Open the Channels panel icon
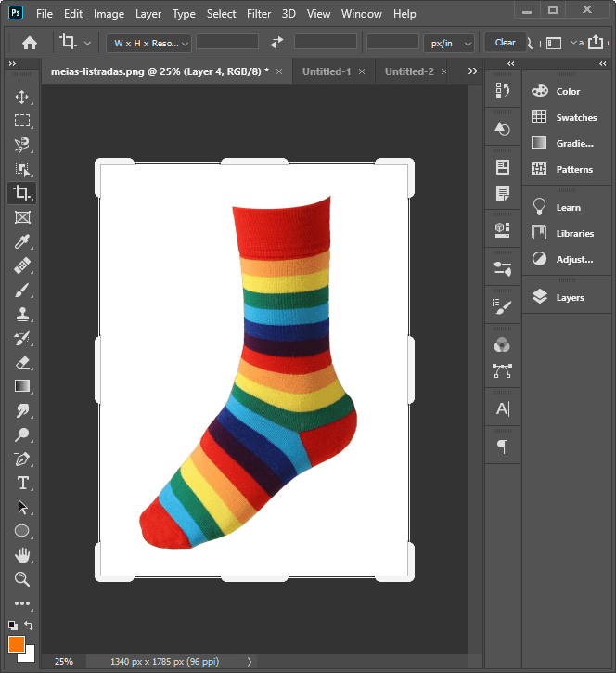The height and width of the screenshot is (673, 616). click(502, 344)
